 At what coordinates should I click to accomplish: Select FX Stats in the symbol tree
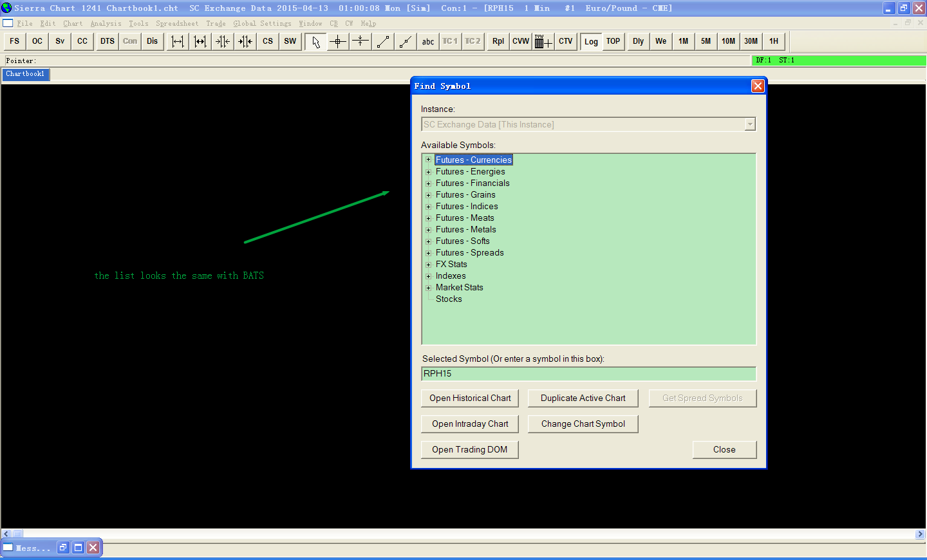click(x=451, y=265)
